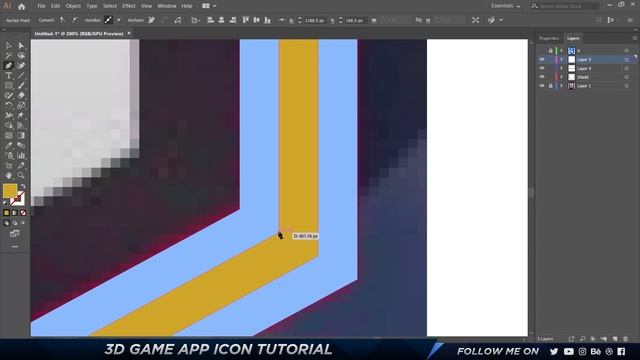Select the Puppet Warp pin tool
Viewport: 640px width, 360px height.
click(x=21, y=116)
